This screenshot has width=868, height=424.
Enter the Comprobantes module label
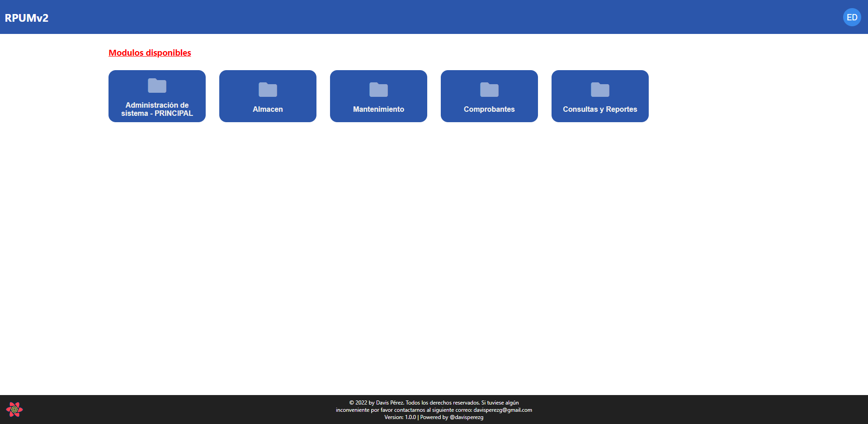click(x=489, y=109)
